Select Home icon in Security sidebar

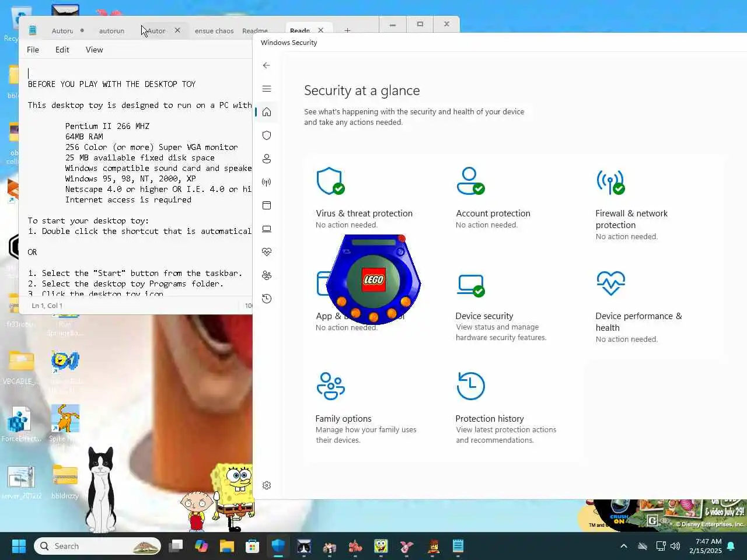tap(267, 112)
